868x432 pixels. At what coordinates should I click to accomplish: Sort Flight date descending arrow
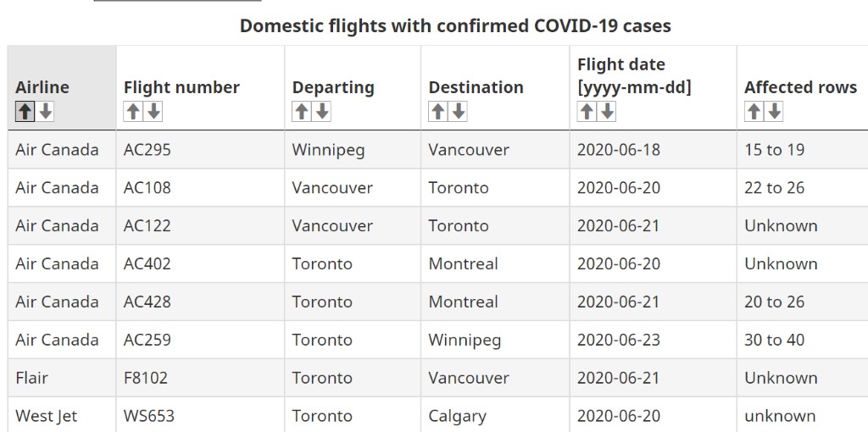click(607, 112)
